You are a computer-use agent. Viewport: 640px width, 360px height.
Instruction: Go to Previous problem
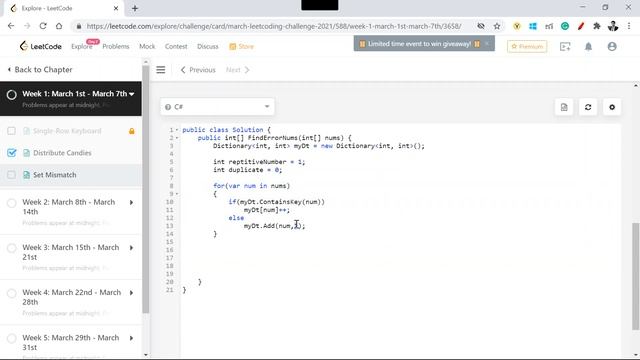pyautogui.click(x=198, y=70)
